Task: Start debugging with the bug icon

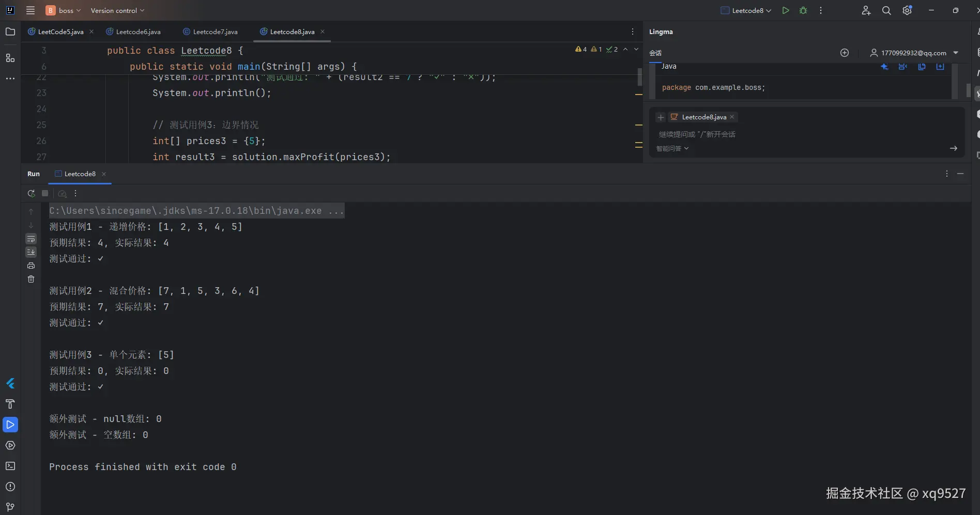Action: tap(803, 10)
